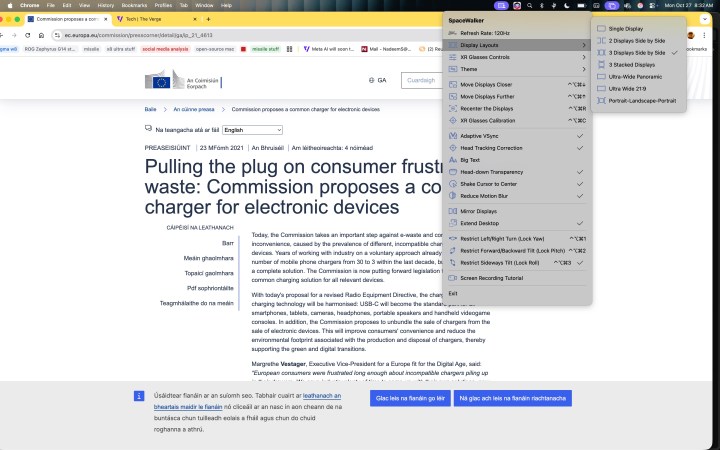Select the 3 Stacked Displays layout icon
This screenshot has height=450, width=720.
(601, 64)
